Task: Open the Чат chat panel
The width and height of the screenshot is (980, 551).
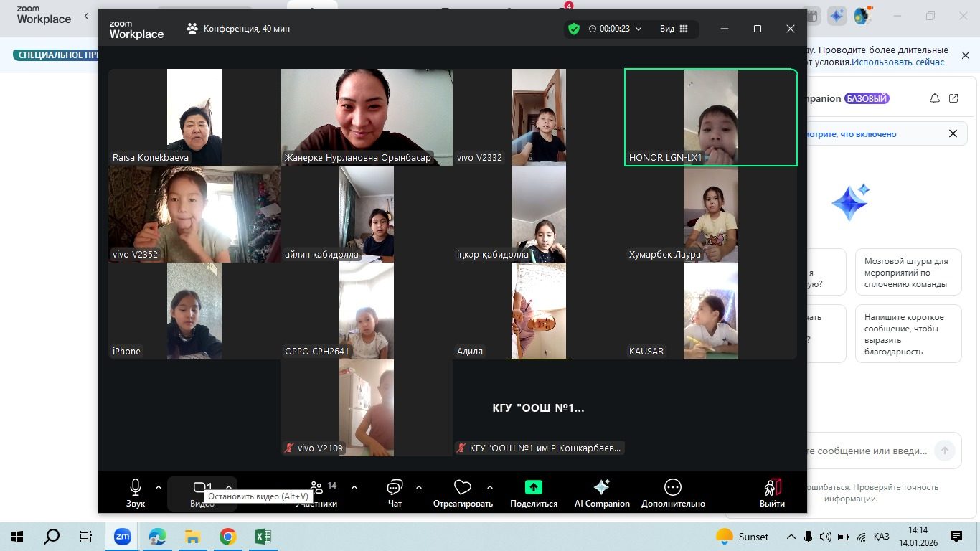Action: click(x=395, y=493)
